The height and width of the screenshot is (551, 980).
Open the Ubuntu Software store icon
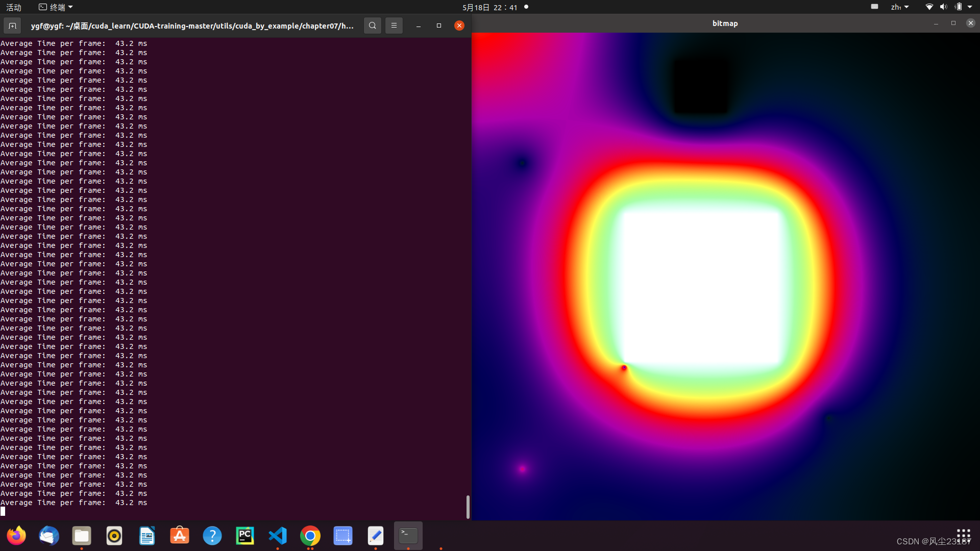180,536
